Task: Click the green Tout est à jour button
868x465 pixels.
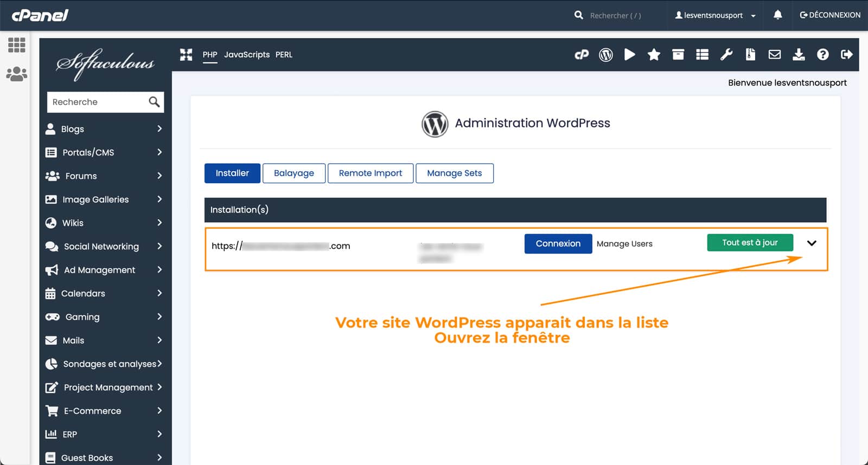Action: coord(750,243)
